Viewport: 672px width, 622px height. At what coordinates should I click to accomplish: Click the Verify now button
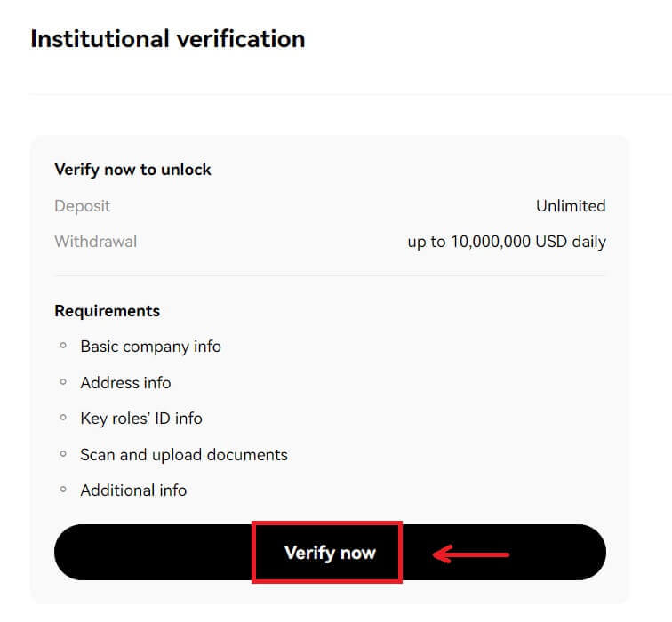click(330, 553)
